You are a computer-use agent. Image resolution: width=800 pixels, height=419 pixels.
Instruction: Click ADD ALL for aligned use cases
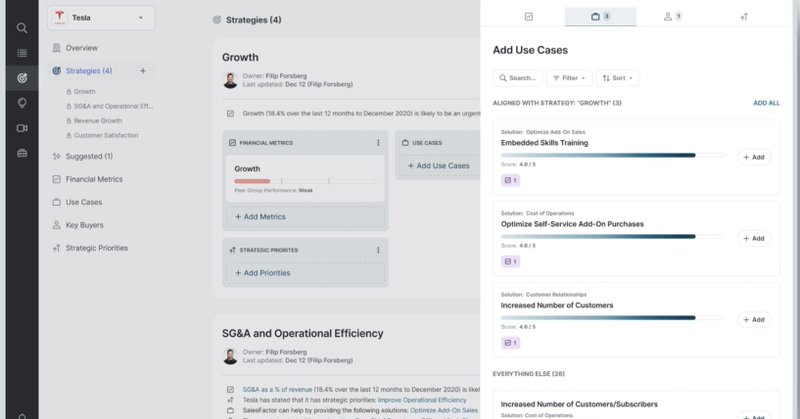tap(766, 103)
